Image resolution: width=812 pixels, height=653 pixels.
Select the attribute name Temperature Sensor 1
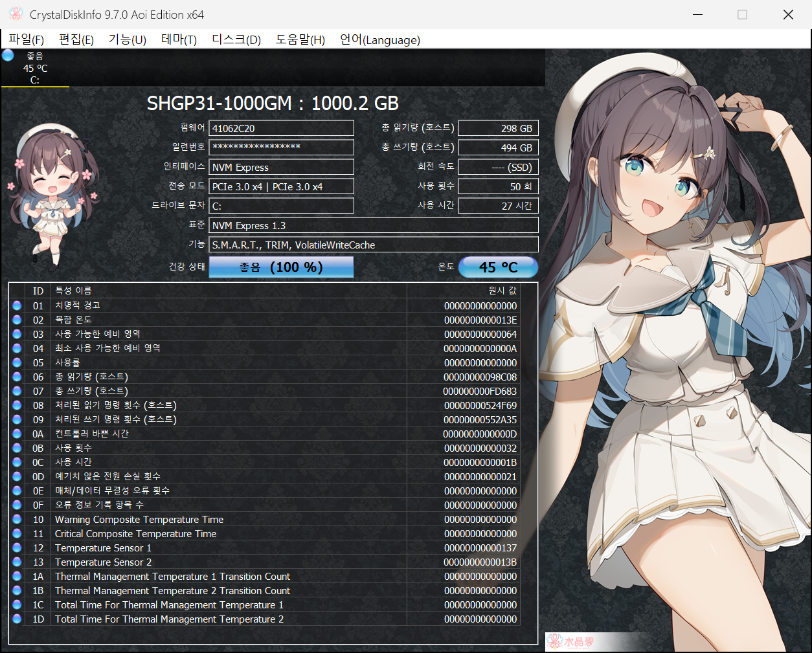click(x=103, y=548)
